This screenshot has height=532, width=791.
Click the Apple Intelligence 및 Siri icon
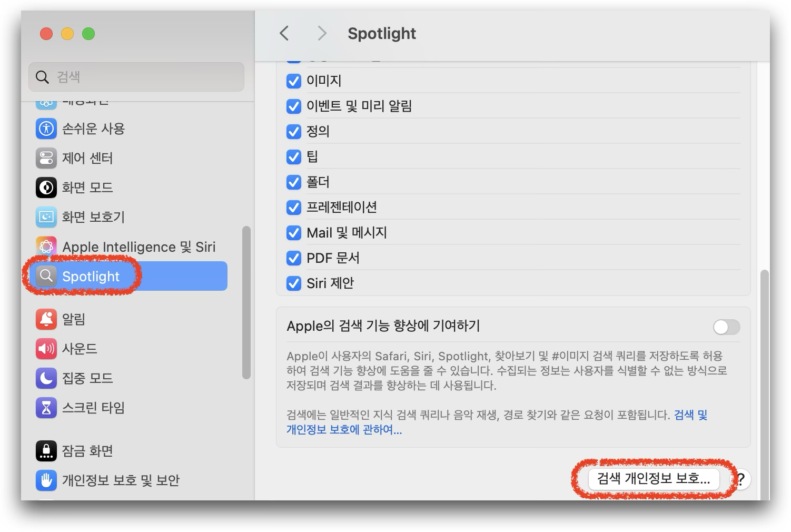(46, 247)
